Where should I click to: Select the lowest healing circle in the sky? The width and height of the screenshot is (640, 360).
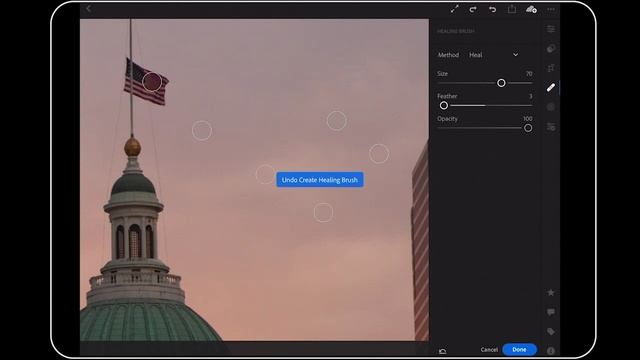(x=323, y=212)
